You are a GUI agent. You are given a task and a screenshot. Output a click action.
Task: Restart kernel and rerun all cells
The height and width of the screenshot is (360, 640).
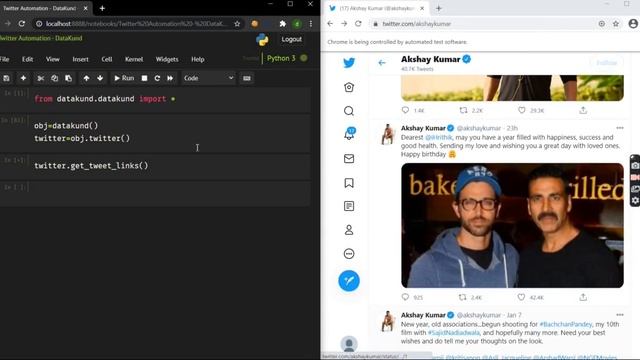tap(170, 78)
